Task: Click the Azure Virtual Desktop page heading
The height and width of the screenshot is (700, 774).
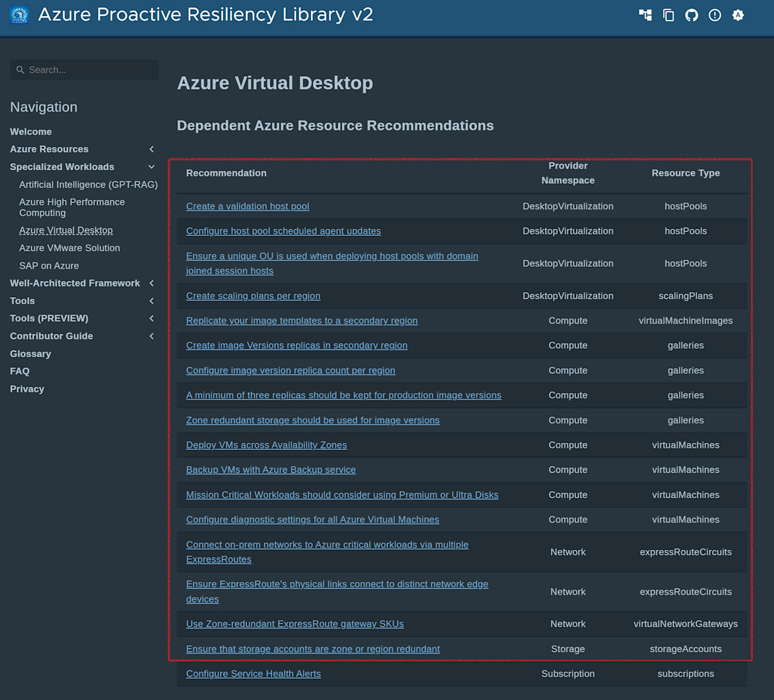Action: (275, 83)
